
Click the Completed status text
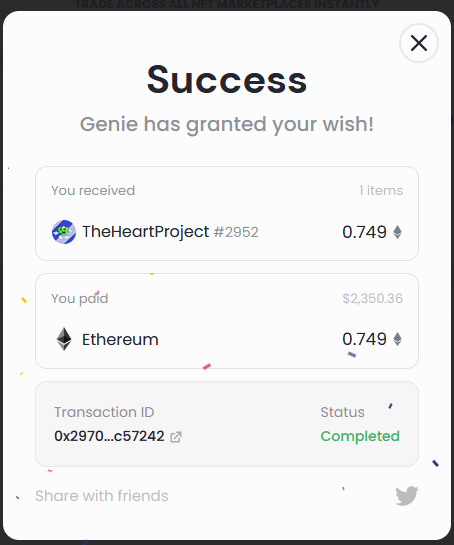360,436
